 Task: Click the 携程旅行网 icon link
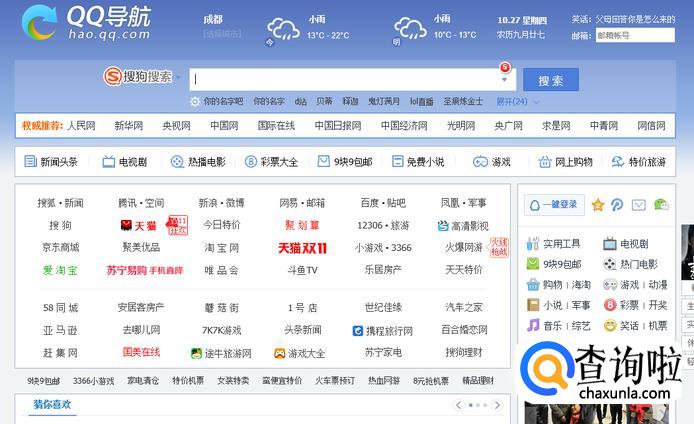tap(357, 330)
